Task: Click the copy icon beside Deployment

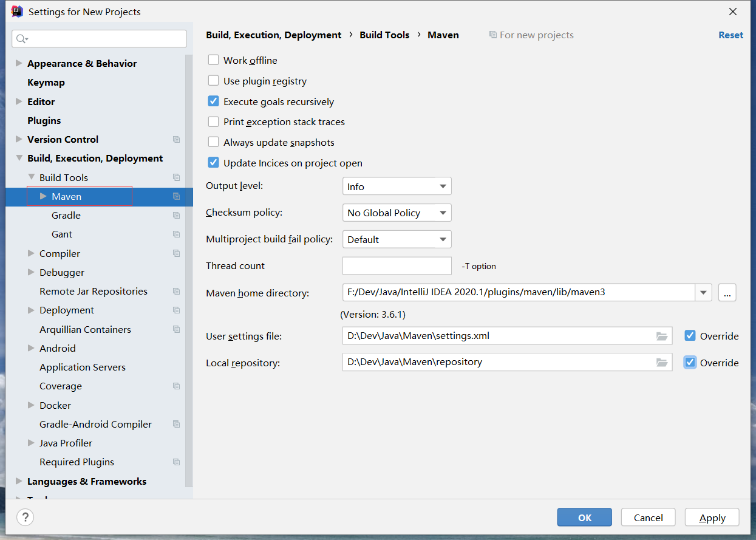Action: [176, 310]
